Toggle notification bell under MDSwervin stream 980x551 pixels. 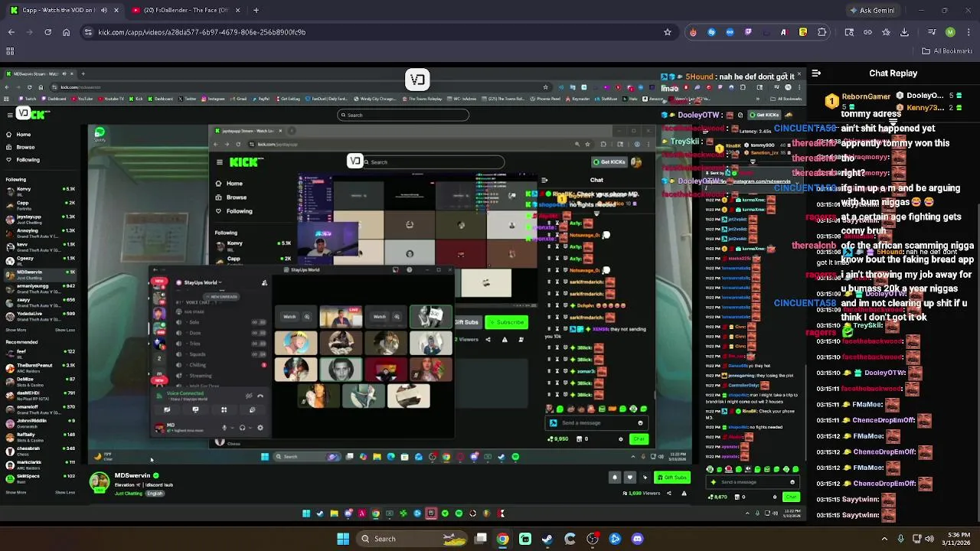pyautogui.click(x=614, y=478)
